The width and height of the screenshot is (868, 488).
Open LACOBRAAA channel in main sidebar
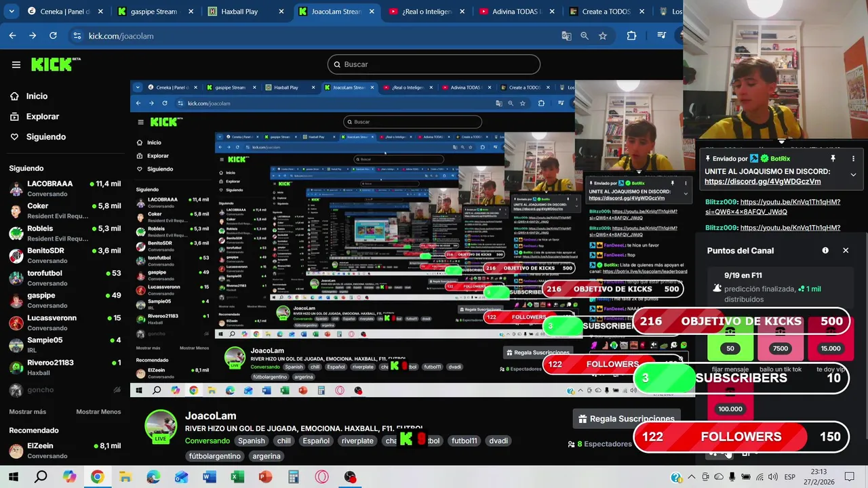coord(65,188)
